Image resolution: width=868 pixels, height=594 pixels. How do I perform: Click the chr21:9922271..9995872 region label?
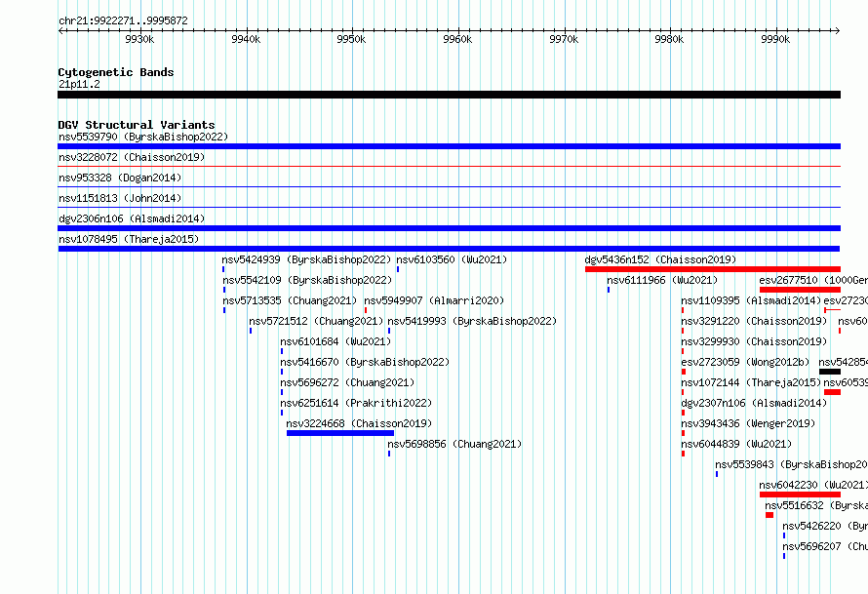point(123,20)
